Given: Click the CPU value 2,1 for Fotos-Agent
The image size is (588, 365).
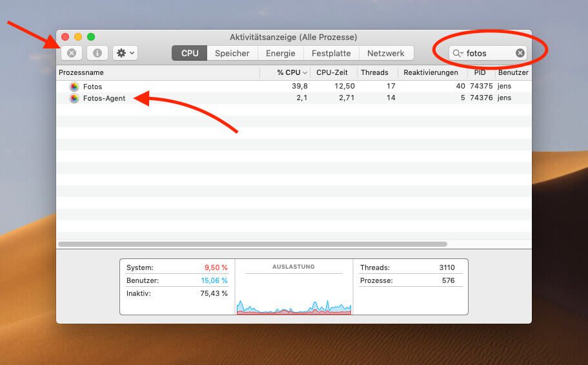Looking at the screenshot, I should point(302,98).
